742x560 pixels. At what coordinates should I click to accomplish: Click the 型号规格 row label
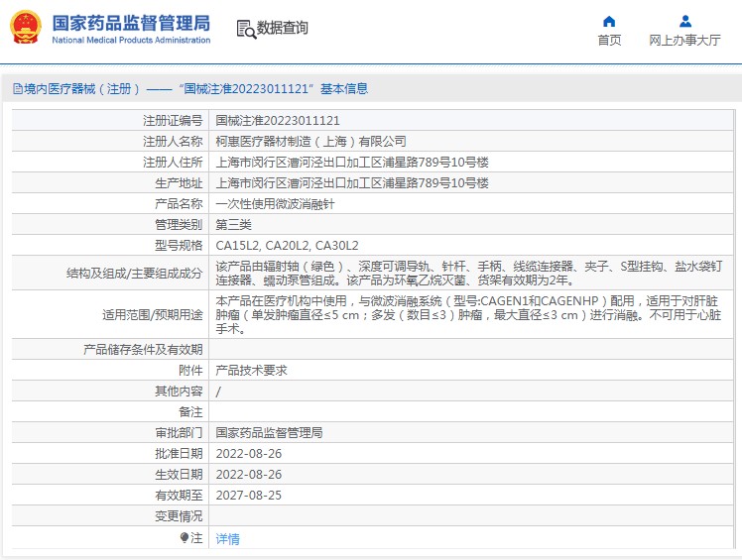point(179,246)
